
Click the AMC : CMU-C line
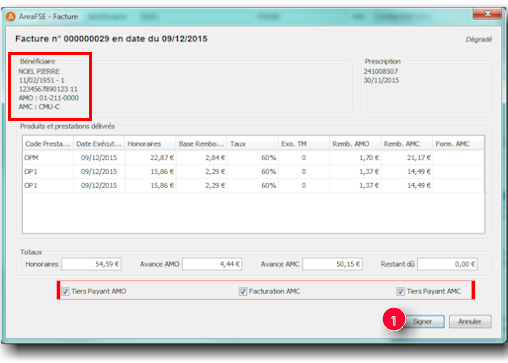[39, 107]
